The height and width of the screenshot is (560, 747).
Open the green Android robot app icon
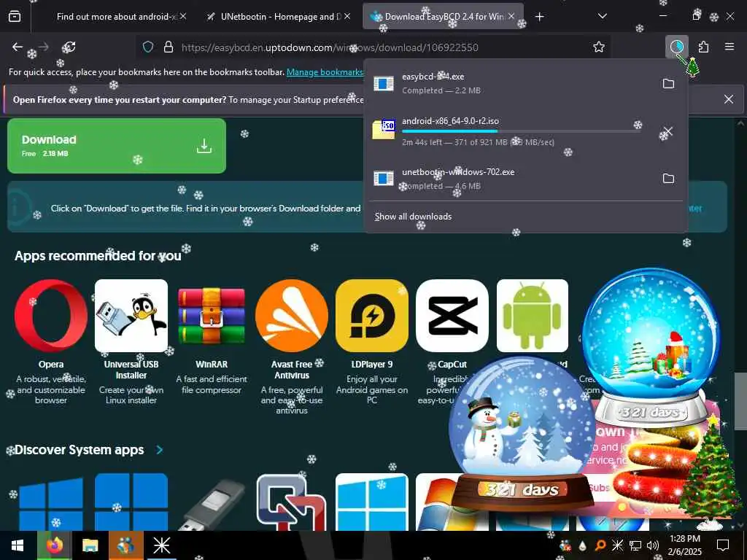click(x=532, y=316)
